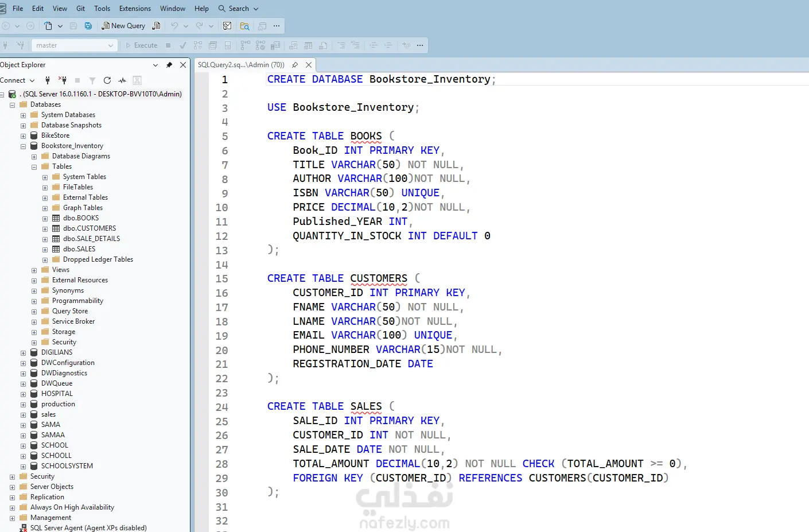809x532 pixels.
Task: Select the SQLQuery2.sql editor tab
Action: tap(241, 65)
